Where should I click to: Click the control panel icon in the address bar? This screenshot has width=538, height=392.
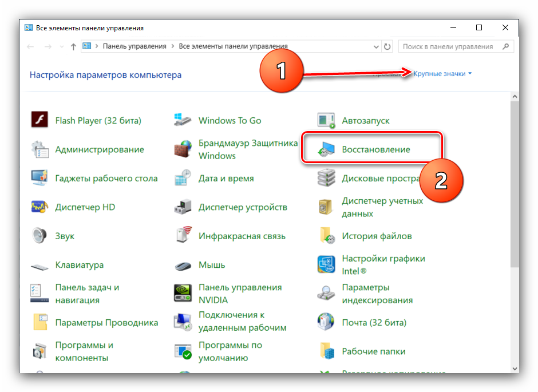(87, 46)
